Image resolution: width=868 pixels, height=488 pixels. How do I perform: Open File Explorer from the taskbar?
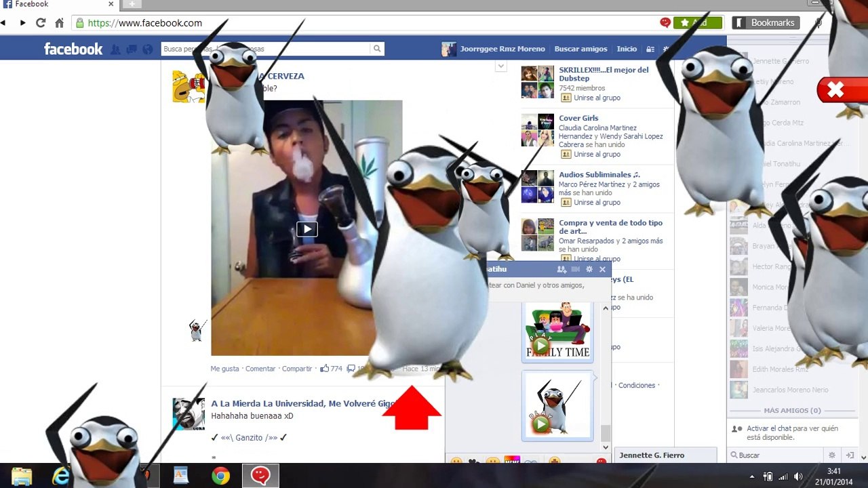[x=22, y=476]
